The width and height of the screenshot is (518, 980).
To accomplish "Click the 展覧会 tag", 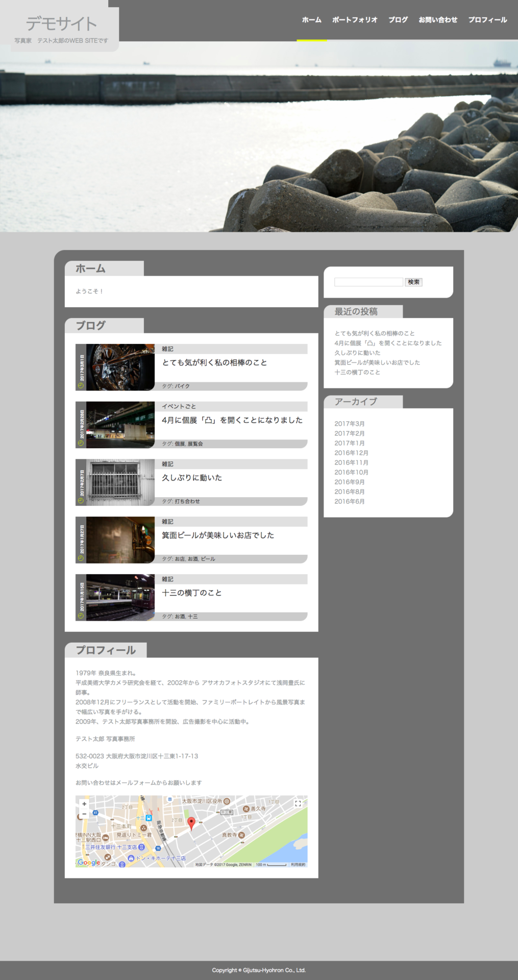I will click(x=195, y=444).
